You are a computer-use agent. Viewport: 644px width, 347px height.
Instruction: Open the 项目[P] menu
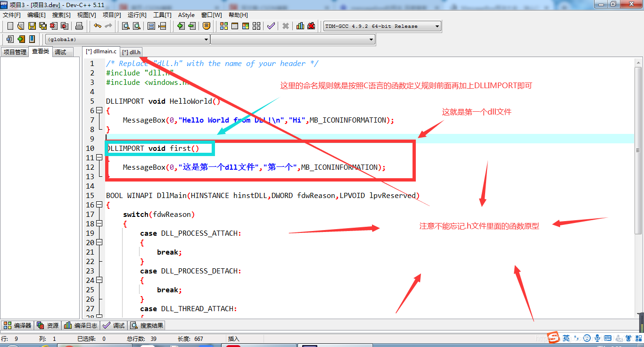(112, 15)
